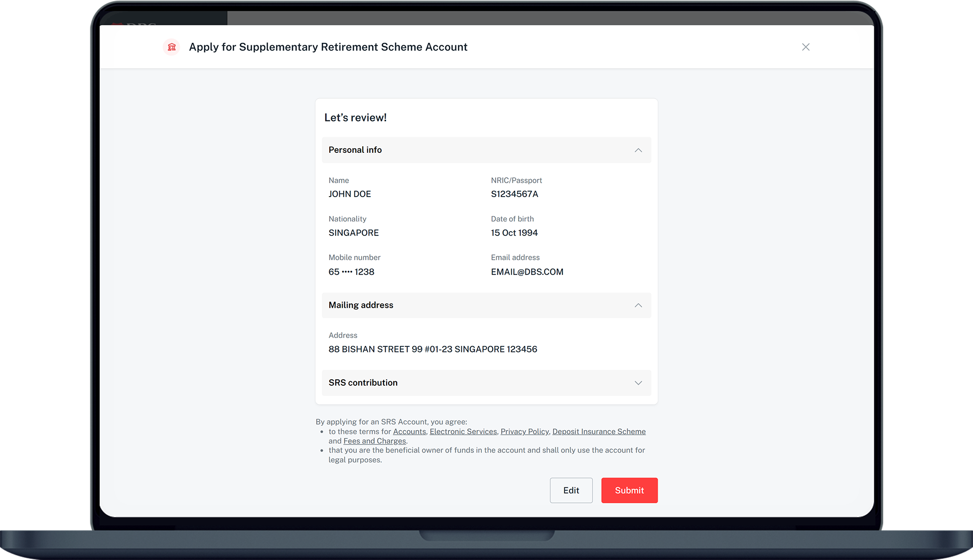This screenshot has width=973, height=560.
Task: Expand the SRS contribution section chevron
Action: pyautogui.click(x=638, y=383)
